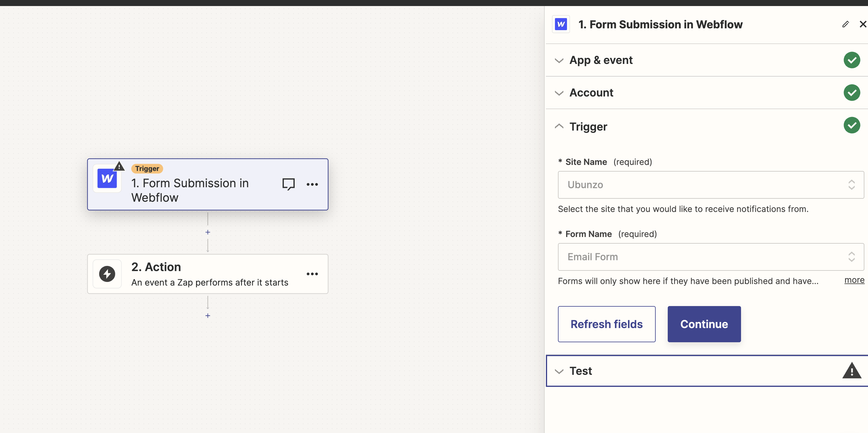Click 'Forms will only show here' help text
The width and height of the screenshot is (868, 433).
pyautogui.click(x=688, y=281)
